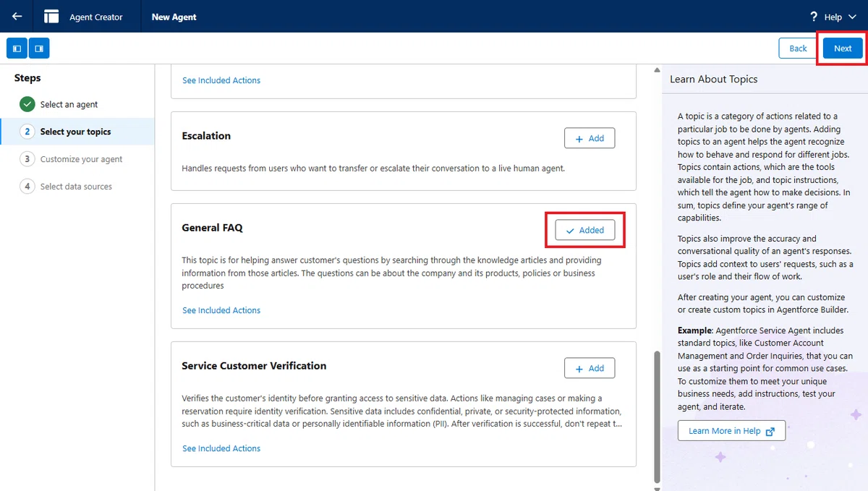Click the Help label in header
The image size is (868, 491).
click(833, 17)
